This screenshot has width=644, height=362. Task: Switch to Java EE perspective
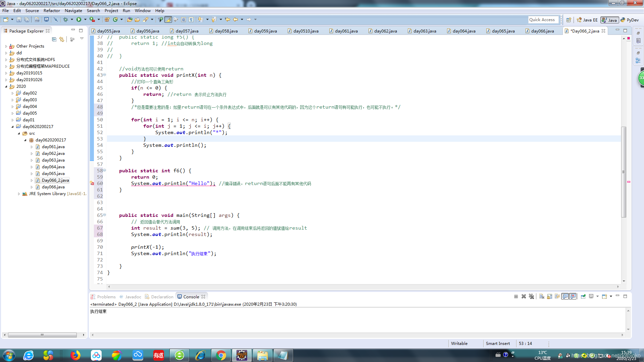point(587,20)
